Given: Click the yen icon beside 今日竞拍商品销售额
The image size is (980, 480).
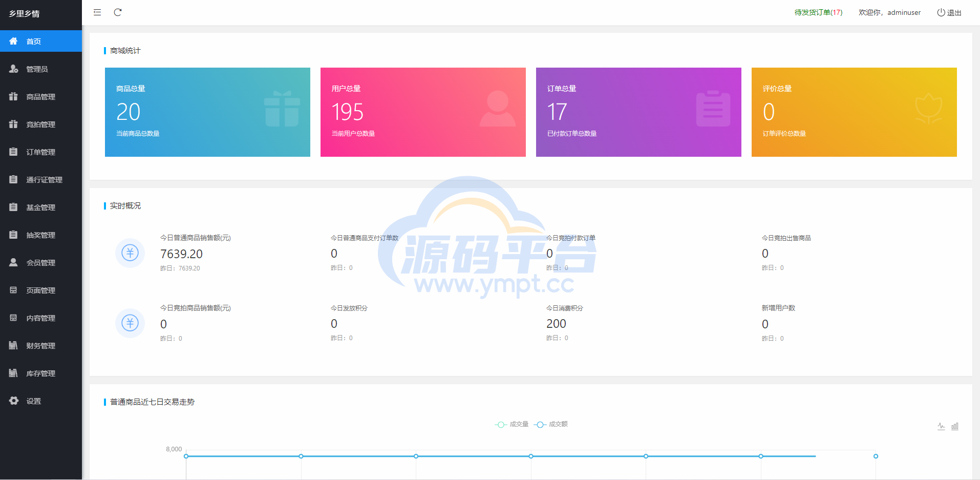Looking at the screenshot, I should 130,323.
